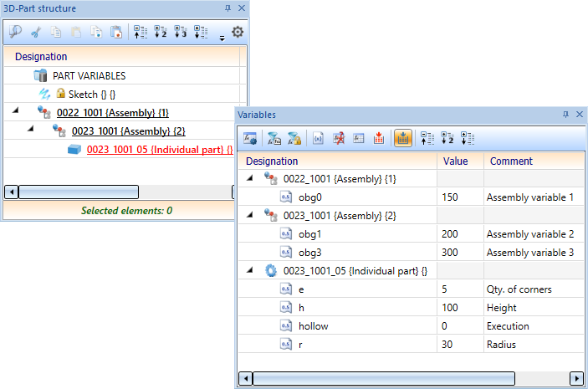Click the filter funnel icon with padlock

coord(294,138)
